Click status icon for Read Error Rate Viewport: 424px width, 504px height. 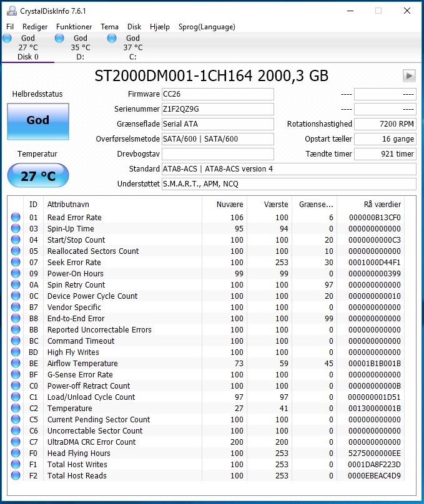pyautogui.click(x=16, y=217)
